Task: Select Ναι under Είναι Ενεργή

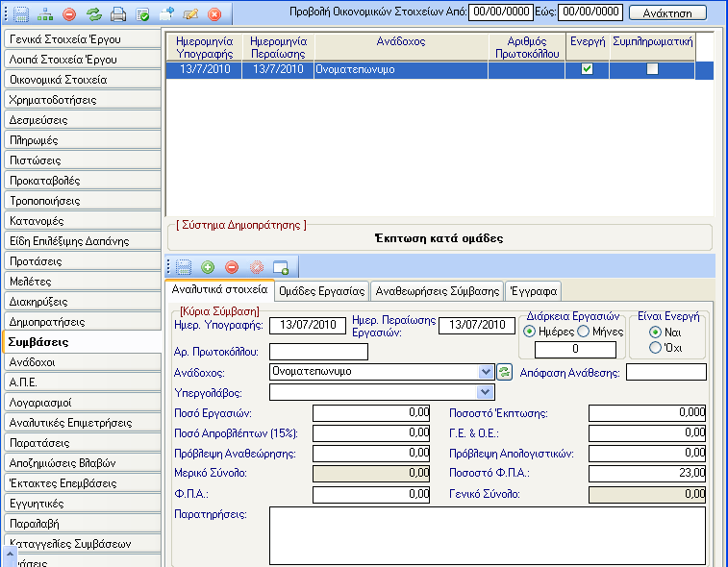Action: pos(655,332)
